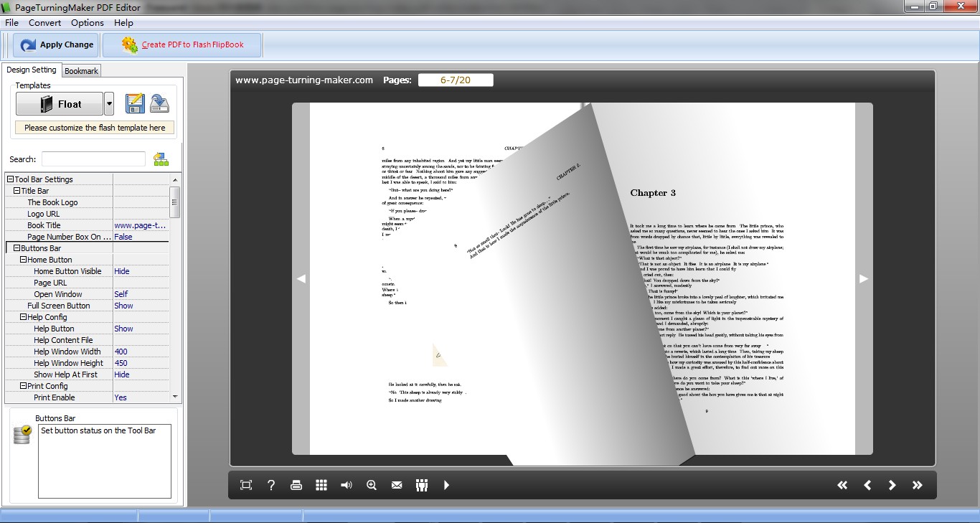
Task: Click the app icon in title bar
Action: (x=7, y=7)
